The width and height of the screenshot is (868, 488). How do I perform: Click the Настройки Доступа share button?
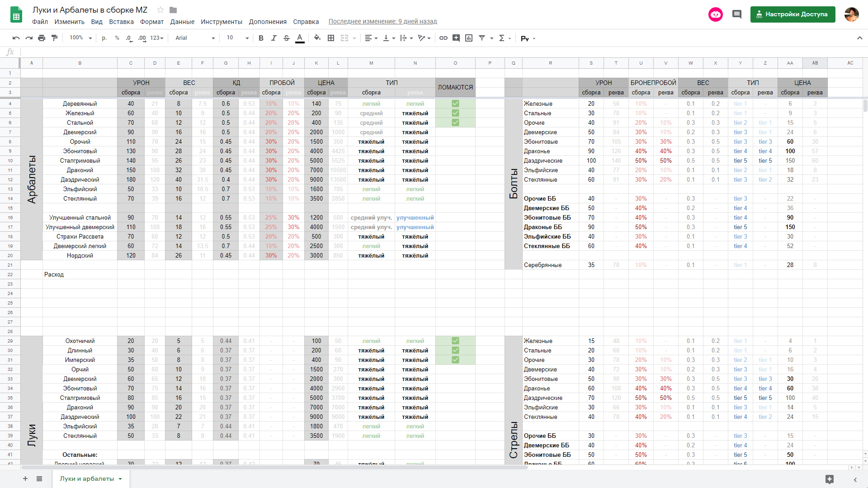tap(793, 14)
